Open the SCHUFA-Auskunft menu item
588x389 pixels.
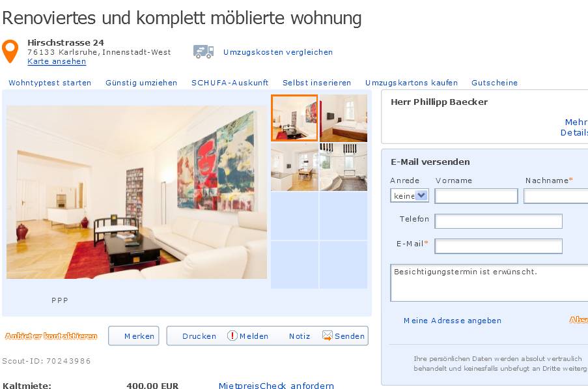click(230, 83)
